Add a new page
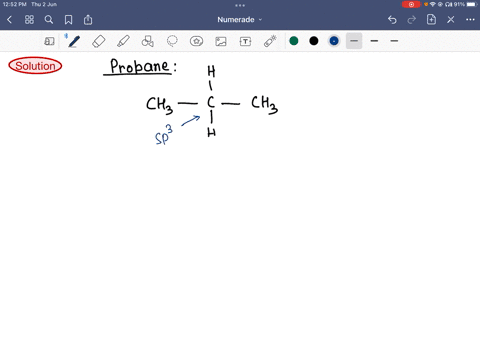480x360 pixels. coord(431,19)
